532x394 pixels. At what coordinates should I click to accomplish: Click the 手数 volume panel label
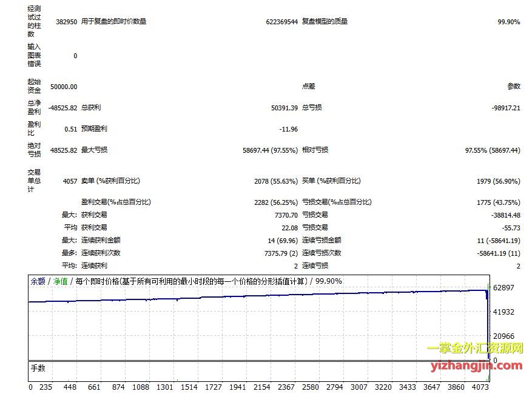tap(38, 368)
